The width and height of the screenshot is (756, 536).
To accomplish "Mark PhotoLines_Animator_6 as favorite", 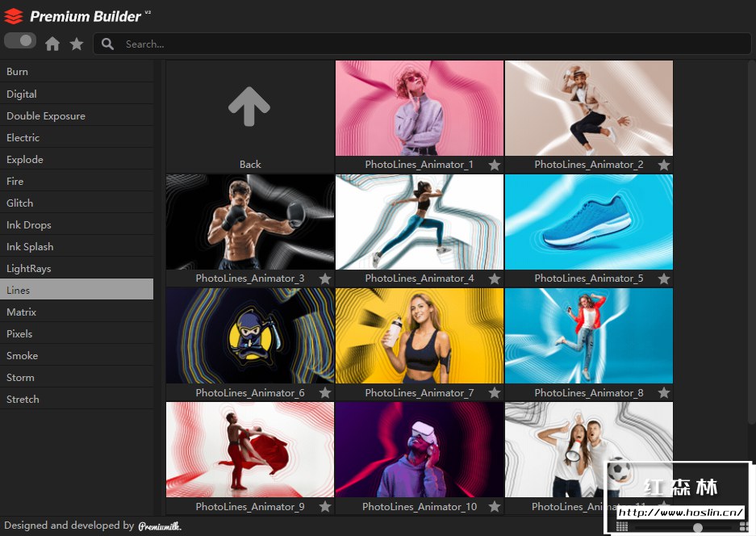I will click(x=325, y=392).
